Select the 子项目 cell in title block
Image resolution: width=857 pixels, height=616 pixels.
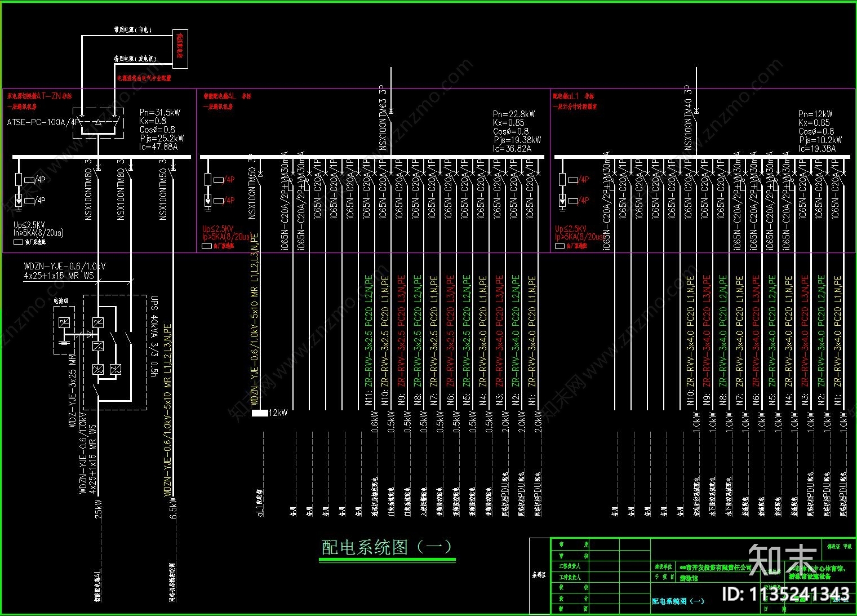(x=663, y=578)
